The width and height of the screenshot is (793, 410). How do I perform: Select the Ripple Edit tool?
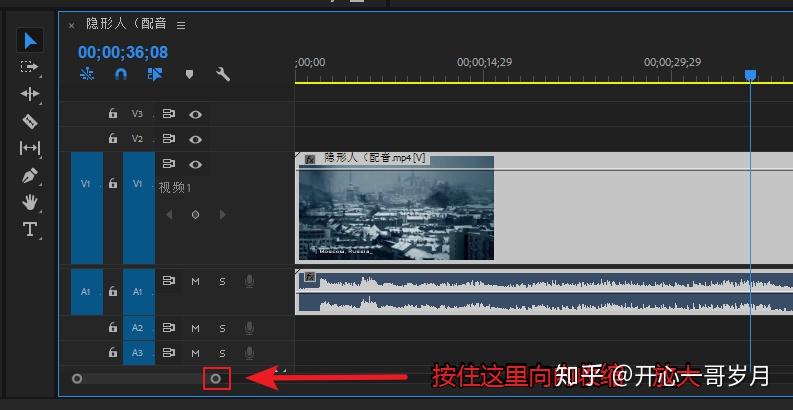point(30,94)
